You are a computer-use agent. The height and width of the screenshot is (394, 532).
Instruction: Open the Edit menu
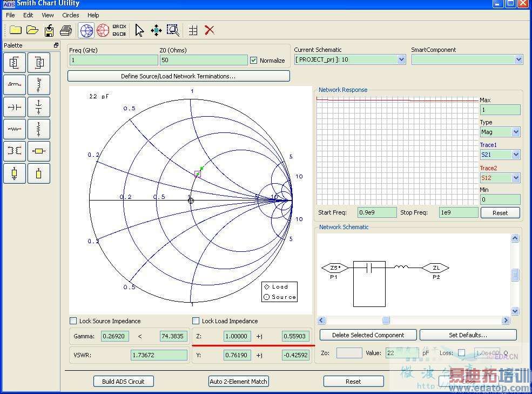point(28,15)
